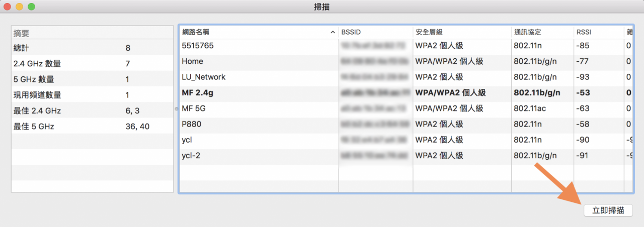
Task: Sort by the 通訊協定 column header
Action: pyautogui.click(x=542, y=32)
